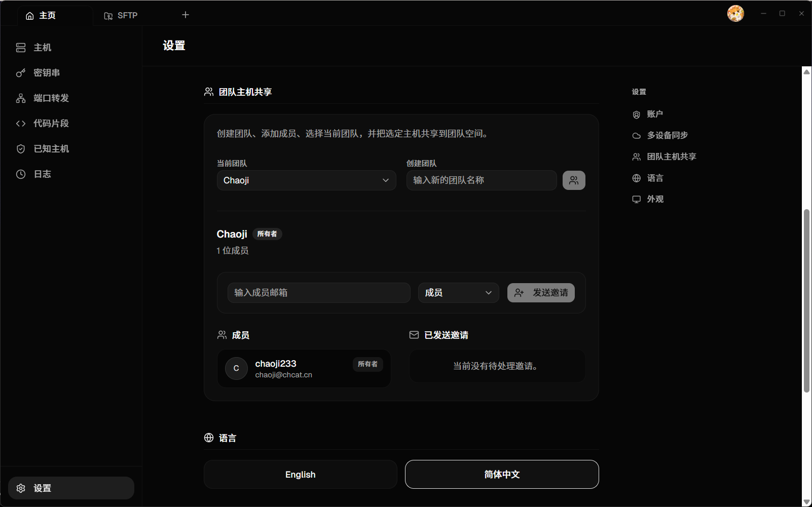The width and height of the screenshot is (812, 507).
Task: Focus the 输入新的团队名称 input field
Action: [x=482, y=180]
